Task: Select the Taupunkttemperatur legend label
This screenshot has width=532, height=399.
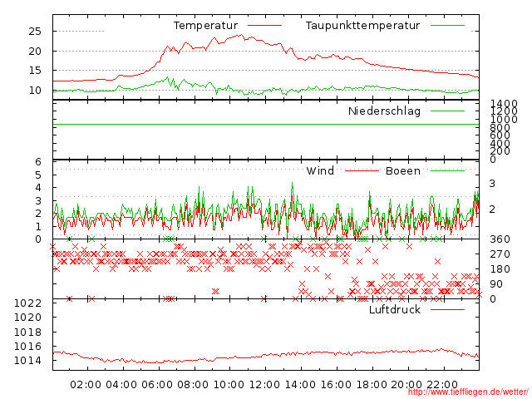Action: 362,26
